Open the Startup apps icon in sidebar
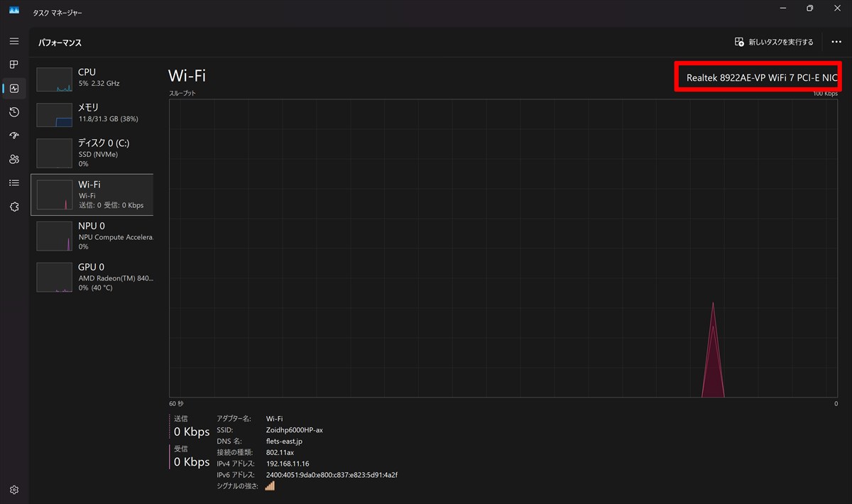Image resolution: width=852 pixels, height=504 pixels. (x=14, y=136)
